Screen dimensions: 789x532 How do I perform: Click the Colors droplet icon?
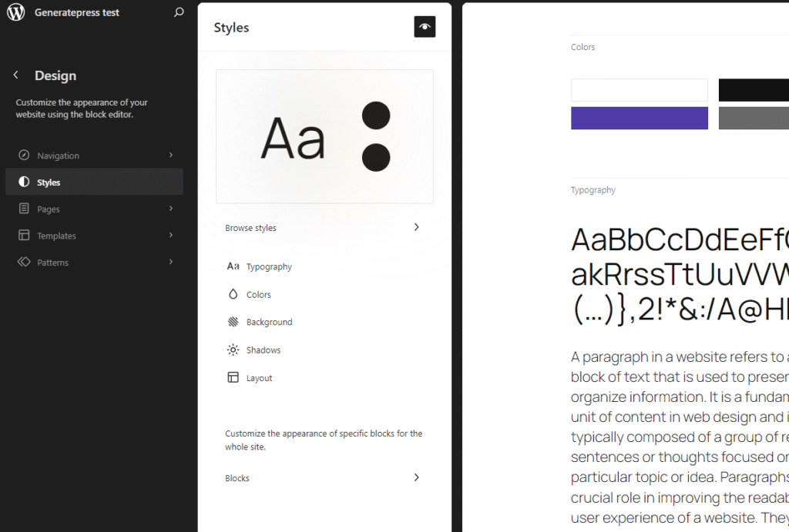point(233,294)
